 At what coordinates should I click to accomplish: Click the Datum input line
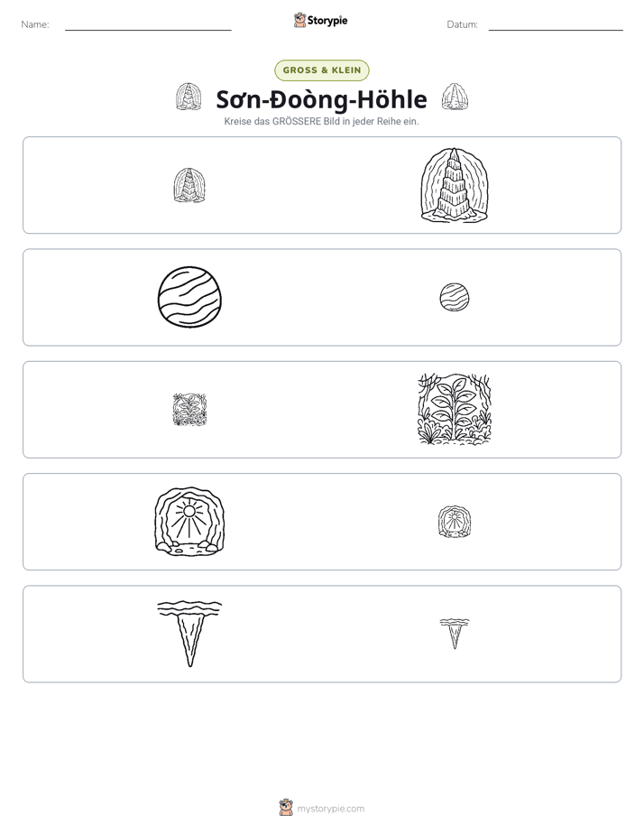[x=556, y=25]
